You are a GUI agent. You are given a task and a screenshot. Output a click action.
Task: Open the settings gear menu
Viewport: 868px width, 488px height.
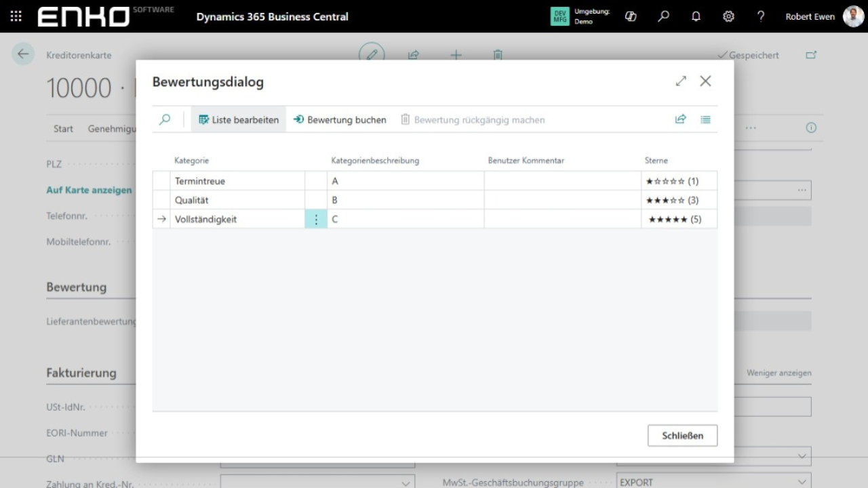728,16
